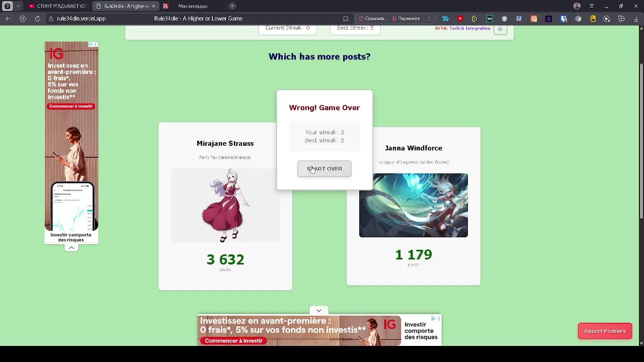Open the yellow mouse-shaped extension icon
Image resolution: width=644 pixels, height=362 pixels.
593,19
